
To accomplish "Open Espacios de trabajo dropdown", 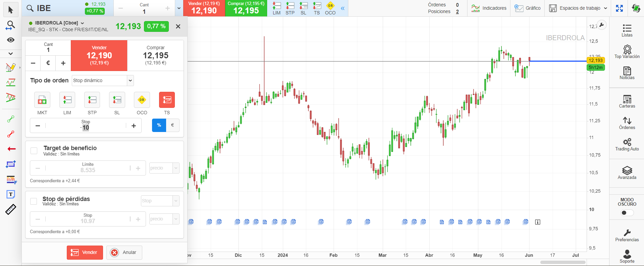I will (x=578, y=8).
